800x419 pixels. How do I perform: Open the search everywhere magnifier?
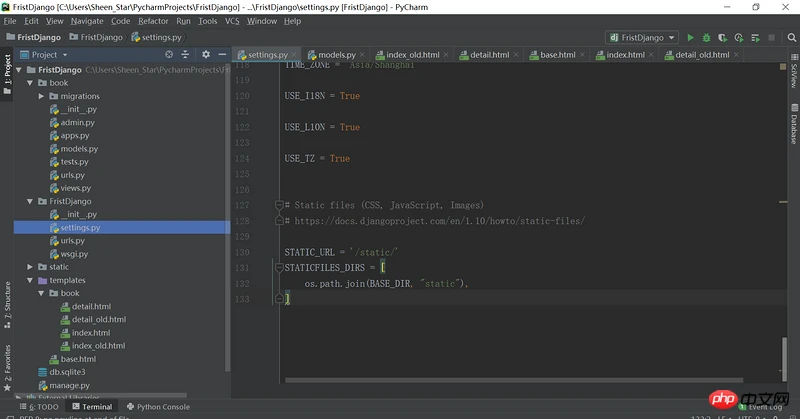point(791,38)
